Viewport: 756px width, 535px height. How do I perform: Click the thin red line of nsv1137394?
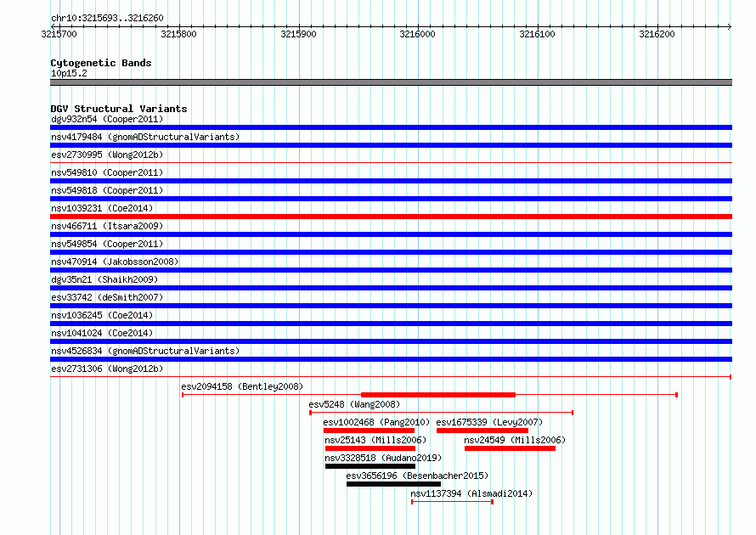[452, 502]
